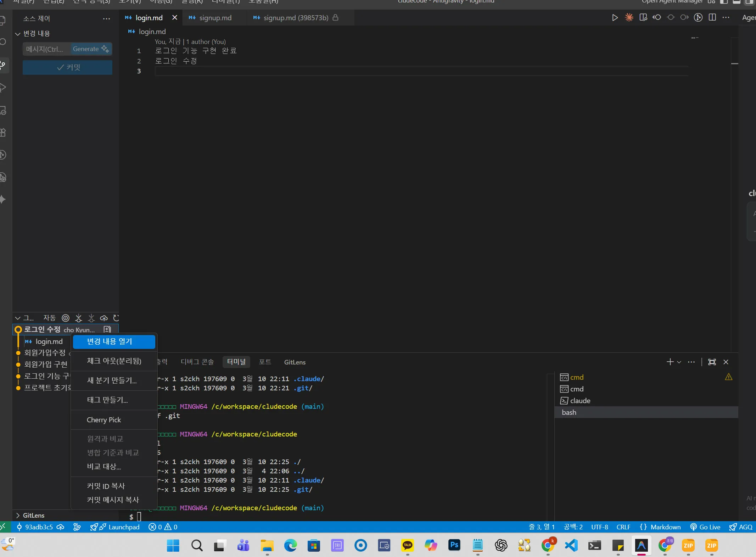Click the split editor right icon
756x557 pixels.
712,17
